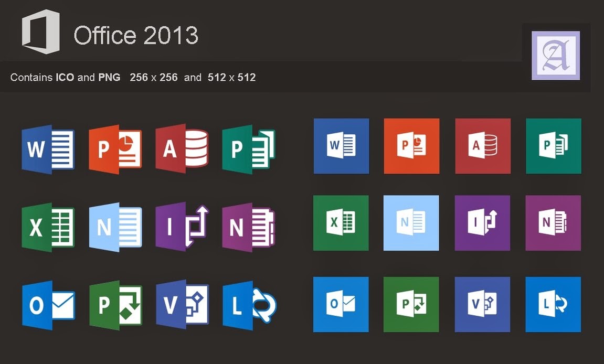Open the angled Excel spreadsheet icon

click(48, 227)
